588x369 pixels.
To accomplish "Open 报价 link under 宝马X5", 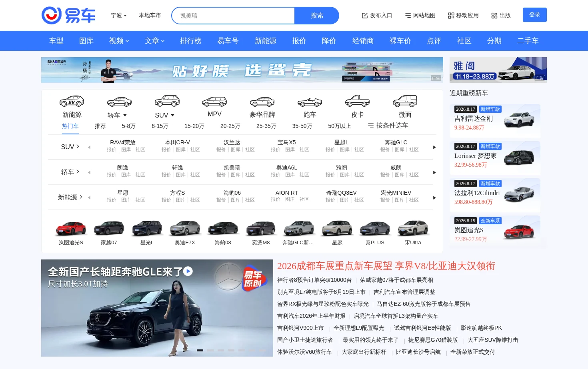I will (276, 150).
